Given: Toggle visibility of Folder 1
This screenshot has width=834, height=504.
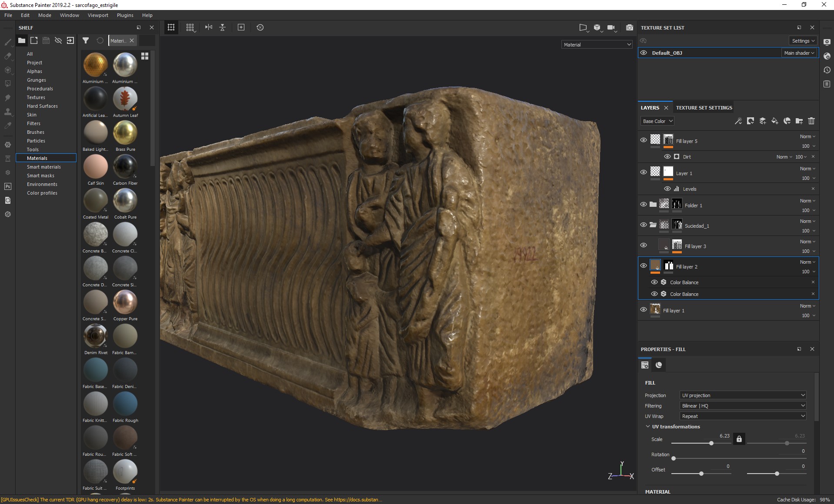Looking at the screenshot, I should tap(644, 204).
